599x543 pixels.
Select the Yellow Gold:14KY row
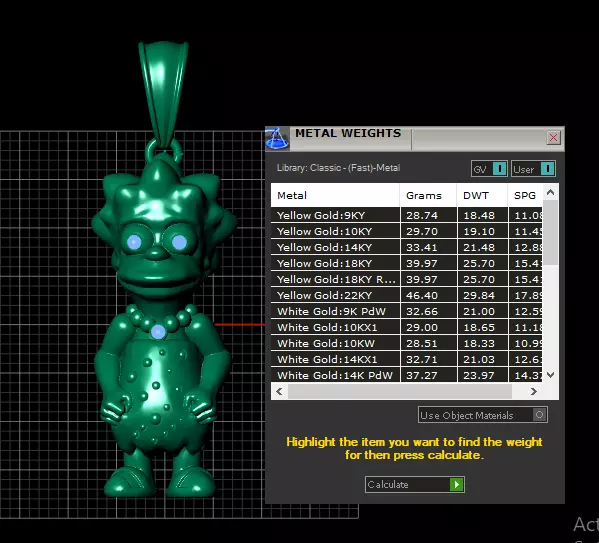pos(406,247)
